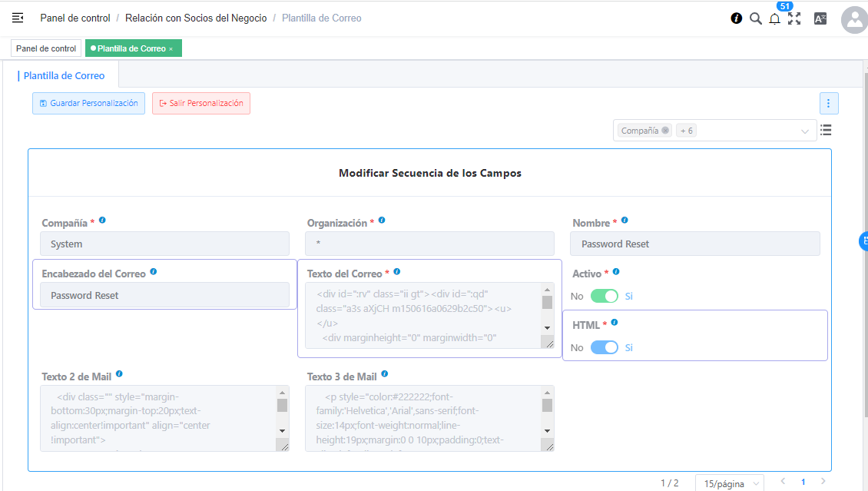Open the 15/página page size dropdown
This screenshot has width=868, height=491.
729,483
